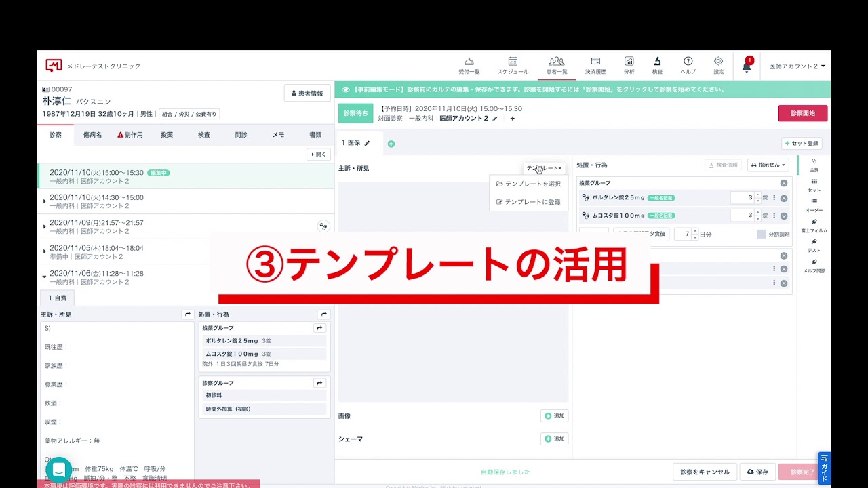Viewport: 868px width, 488px height.
Task: Toggle the 分割調剤 checkbox
Action: pyautogui.click(x=762, y=234)
